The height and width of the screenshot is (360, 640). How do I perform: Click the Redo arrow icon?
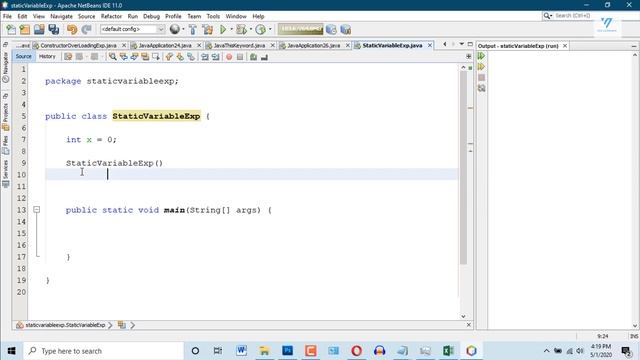click(x=86, y=29)
